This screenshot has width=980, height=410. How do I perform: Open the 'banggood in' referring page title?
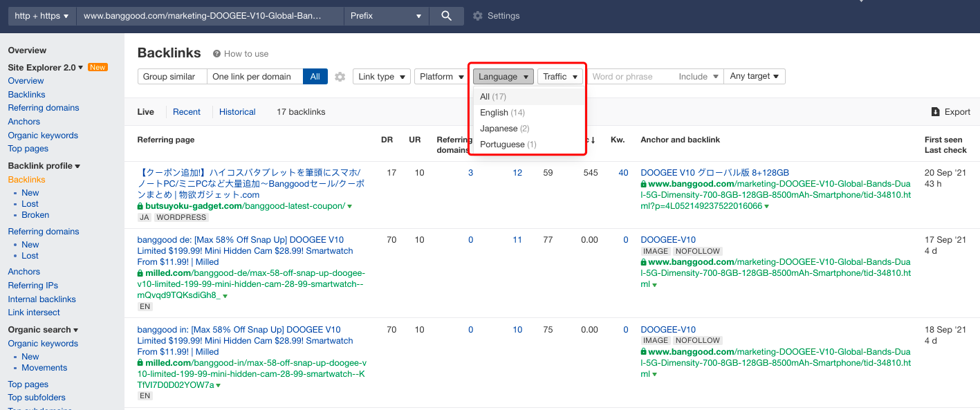(246, 341)
